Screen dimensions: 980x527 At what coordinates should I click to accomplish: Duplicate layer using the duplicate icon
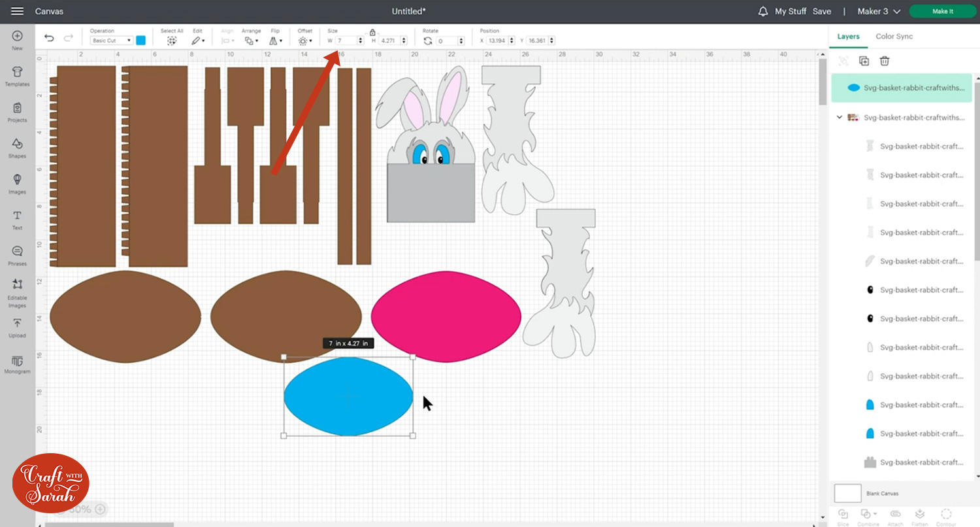click(864, 61)
